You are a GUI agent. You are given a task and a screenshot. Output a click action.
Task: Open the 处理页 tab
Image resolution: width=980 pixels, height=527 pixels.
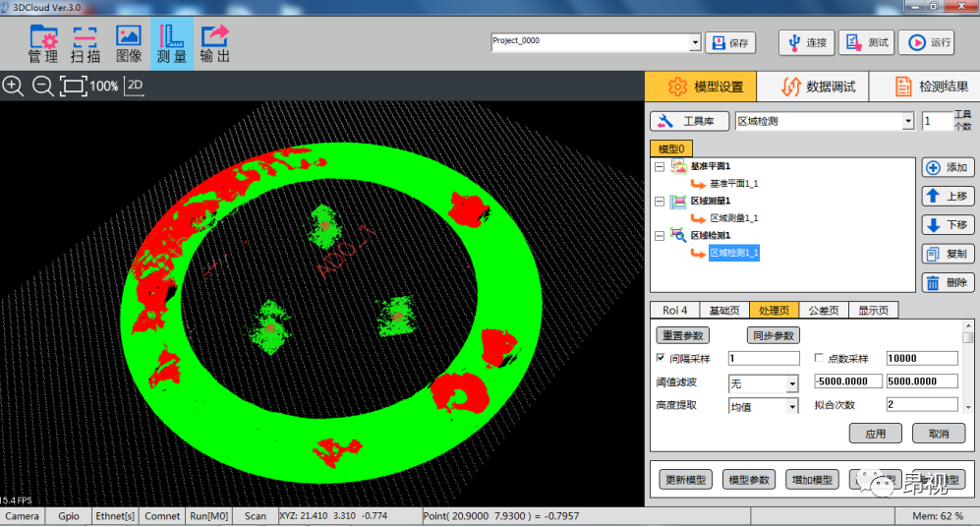pyautogui.click(x=774, y=310)
